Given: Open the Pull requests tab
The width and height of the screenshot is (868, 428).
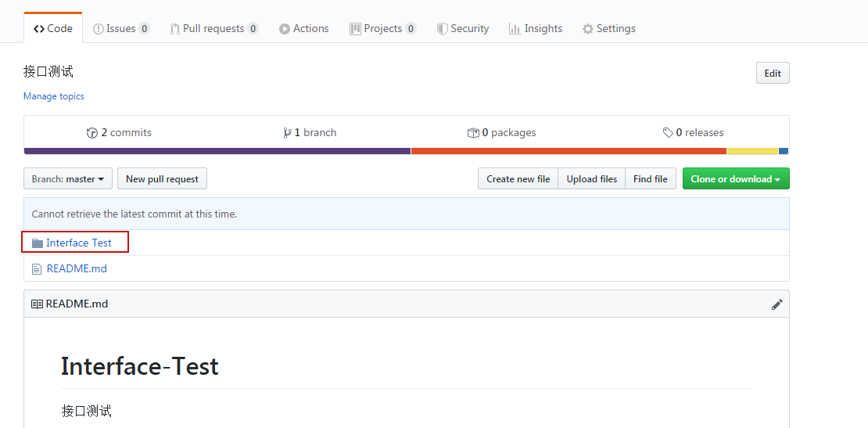Looking at the screenshot, I should [213, 28].
